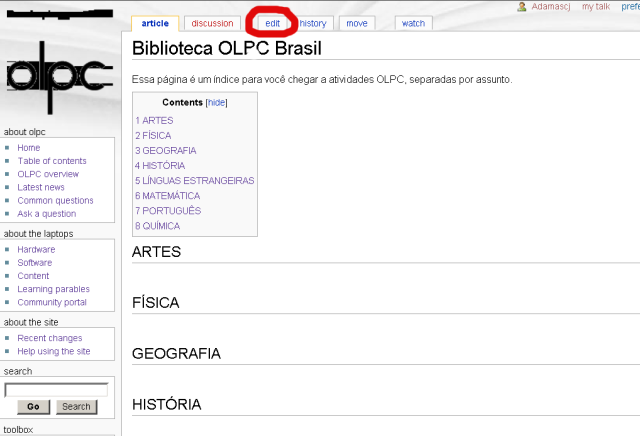Image resolution: width=640 pixels, height=436 pixels.
Task: Open the my talk link
Action: [596, 6]
